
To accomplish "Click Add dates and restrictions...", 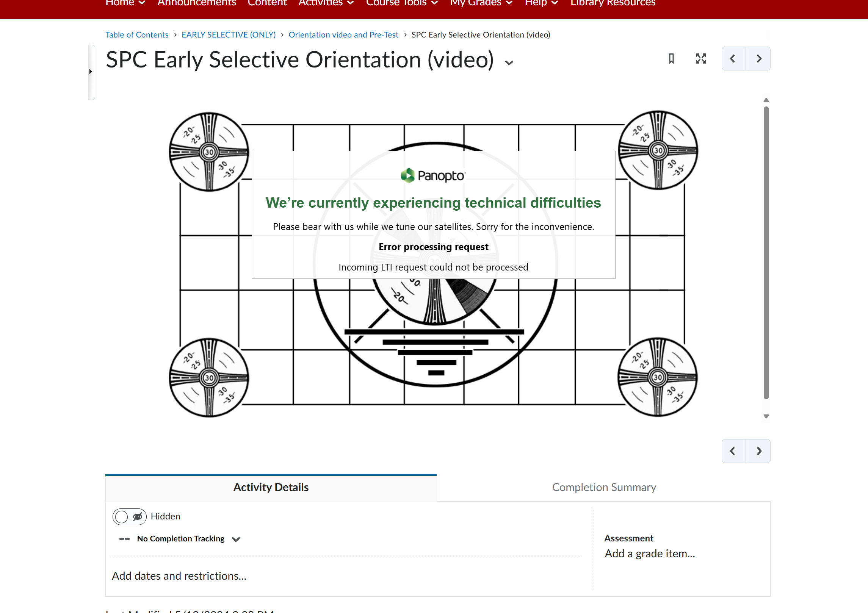I will pyautogui.click(x=179, y=576).
